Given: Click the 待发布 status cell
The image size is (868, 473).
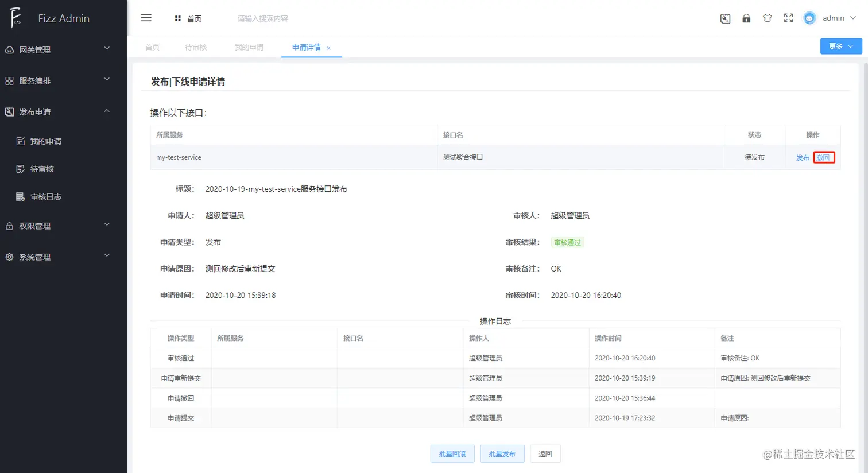Looking at the screenshot, I should [x=754, y=157].
